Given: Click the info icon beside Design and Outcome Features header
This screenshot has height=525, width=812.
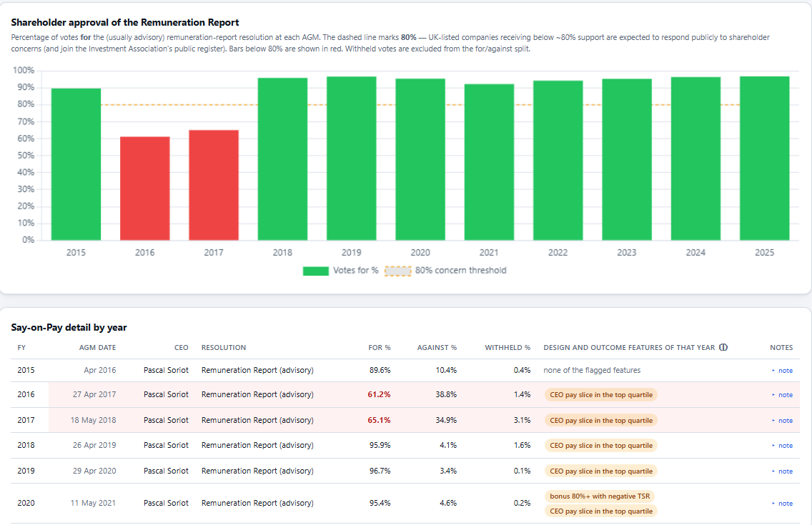Looking at the screenshot, I should (x=723, y=348).
